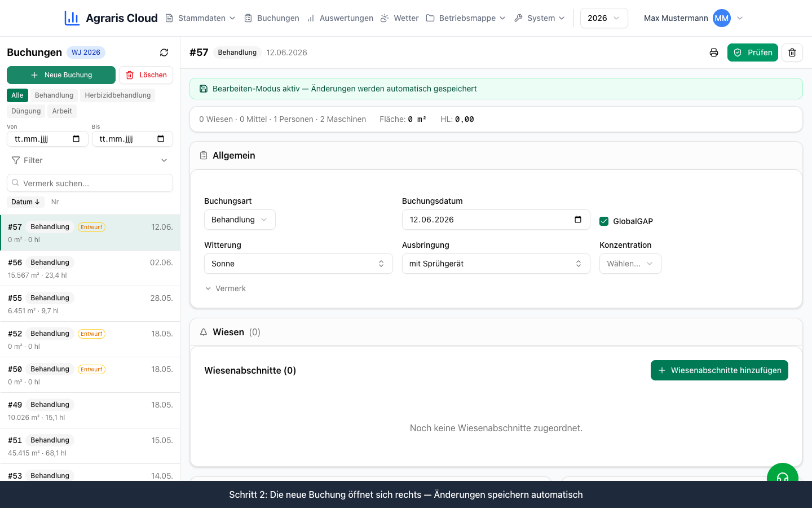
Task: Select booking #56 from 02.06.
Action: coord(90,268)
